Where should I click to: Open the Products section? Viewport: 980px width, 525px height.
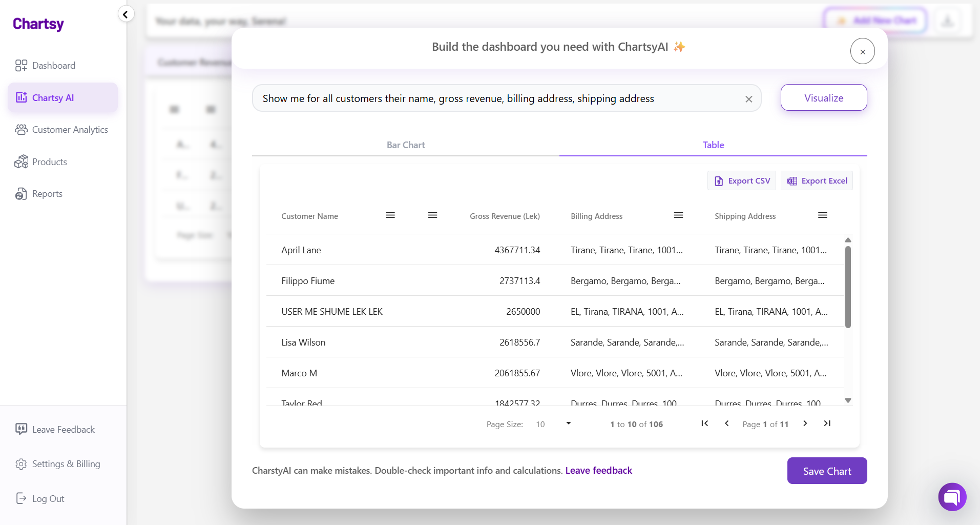[x=49, y=161]
